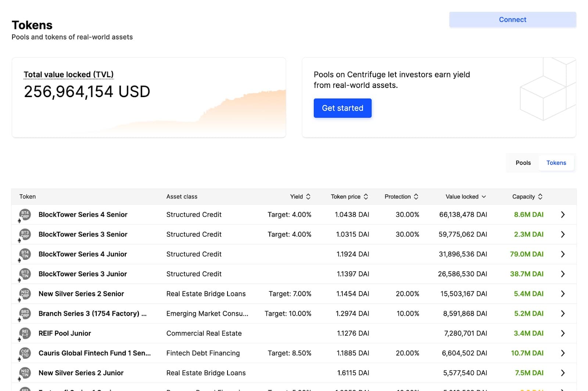Click Target: 10.00% yield cell
Viewport: 588px width, 391px height.
[288, 314]
